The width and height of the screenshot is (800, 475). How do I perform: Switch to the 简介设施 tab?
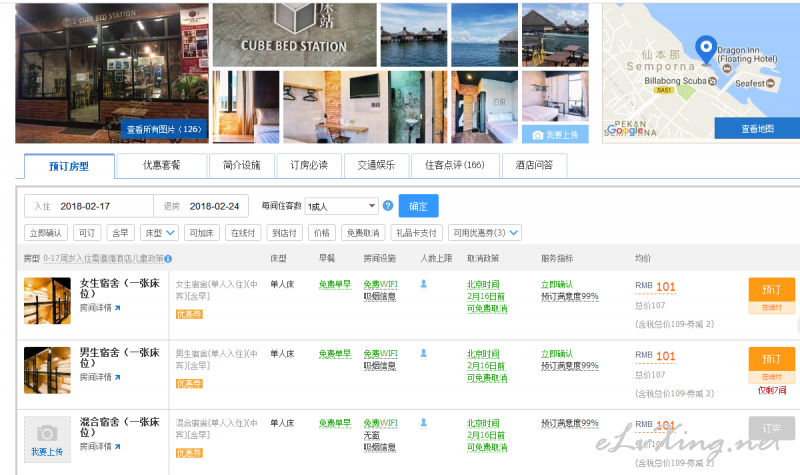[x=242, y=165]
